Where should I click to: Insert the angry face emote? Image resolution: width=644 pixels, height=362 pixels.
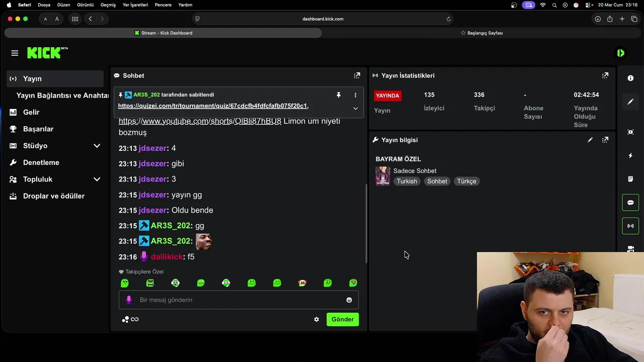(150, 283)
